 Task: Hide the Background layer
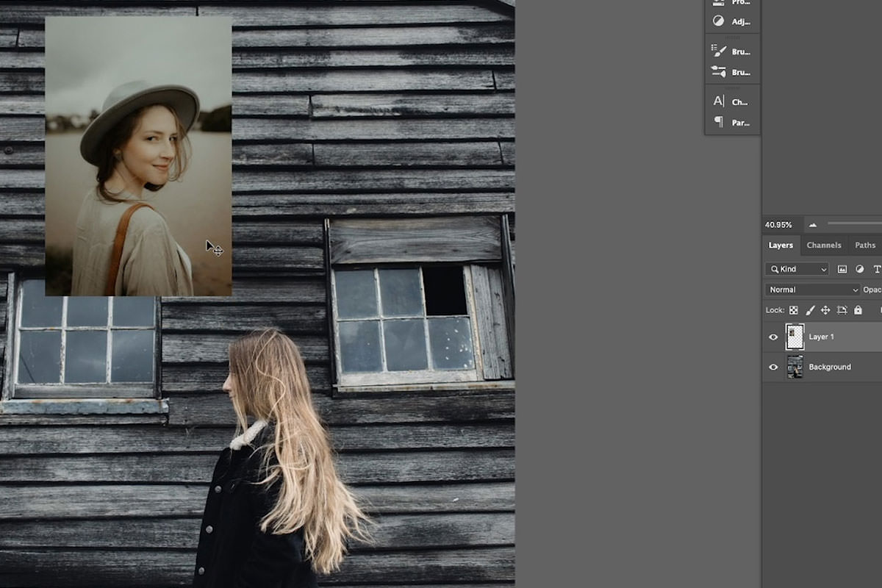(x=772, y=367)
